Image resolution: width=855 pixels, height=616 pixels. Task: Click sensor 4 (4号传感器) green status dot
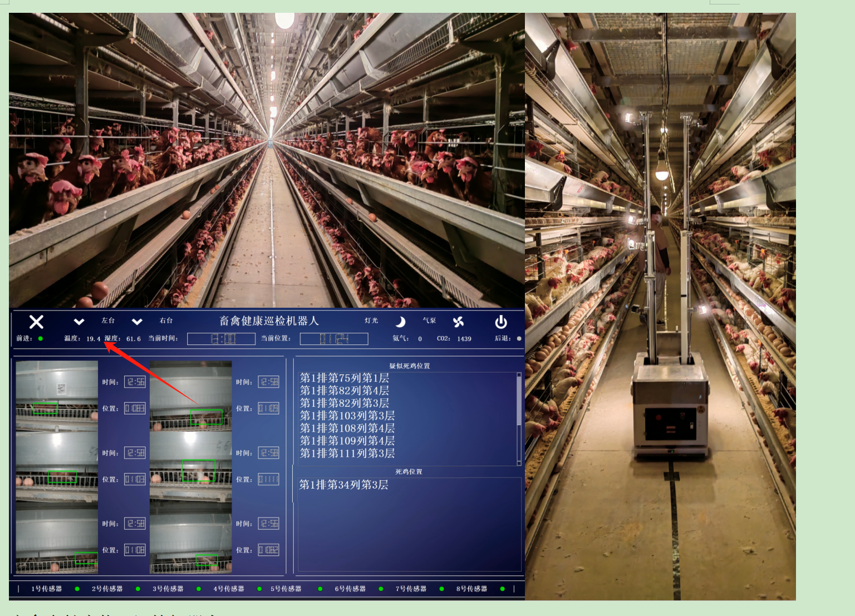pos(259,589)
